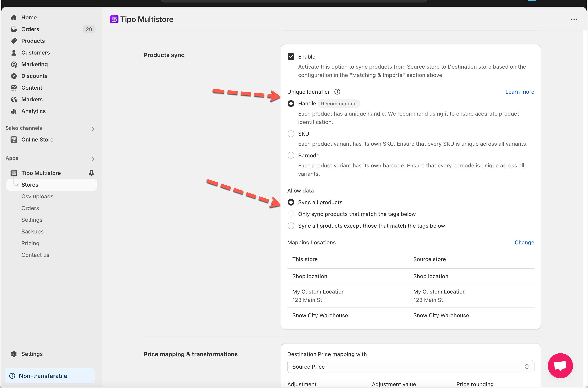The image size is (588, 388).
Task: Click the Products sync section heading
Action: [164, 55]
